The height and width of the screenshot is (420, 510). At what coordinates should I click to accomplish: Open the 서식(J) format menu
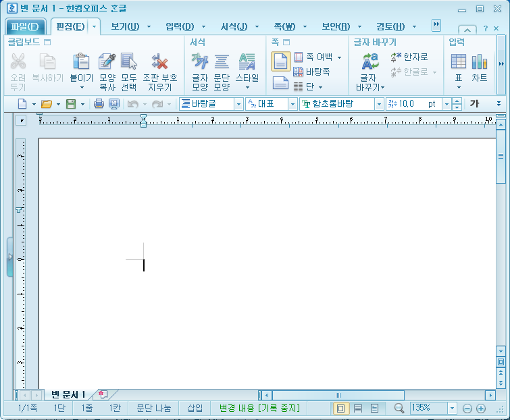[x=234, y=26]
